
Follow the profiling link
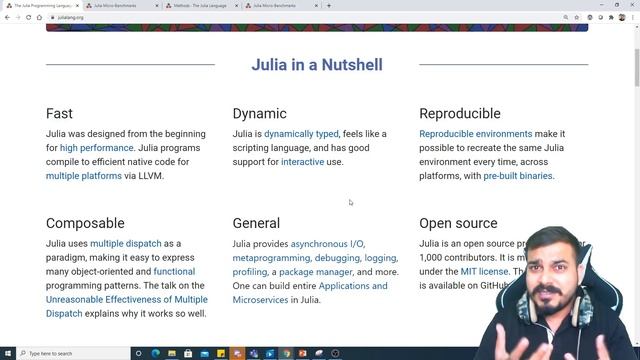250,272
